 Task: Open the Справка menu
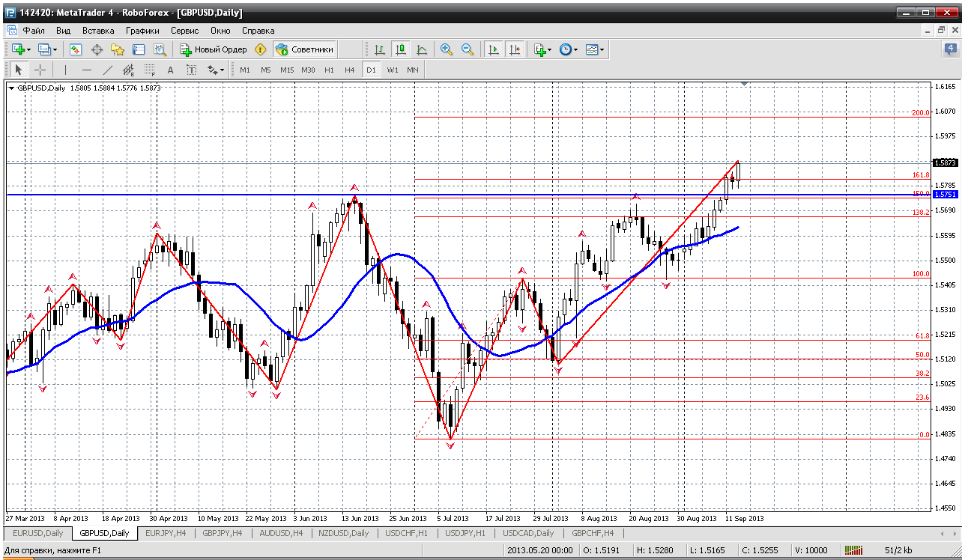(x=258, y=31)
